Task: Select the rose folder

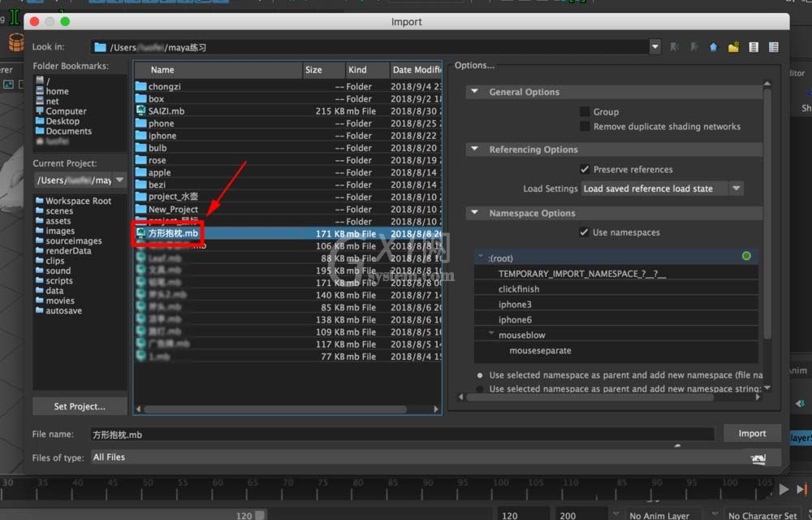Action: [288, 160]
